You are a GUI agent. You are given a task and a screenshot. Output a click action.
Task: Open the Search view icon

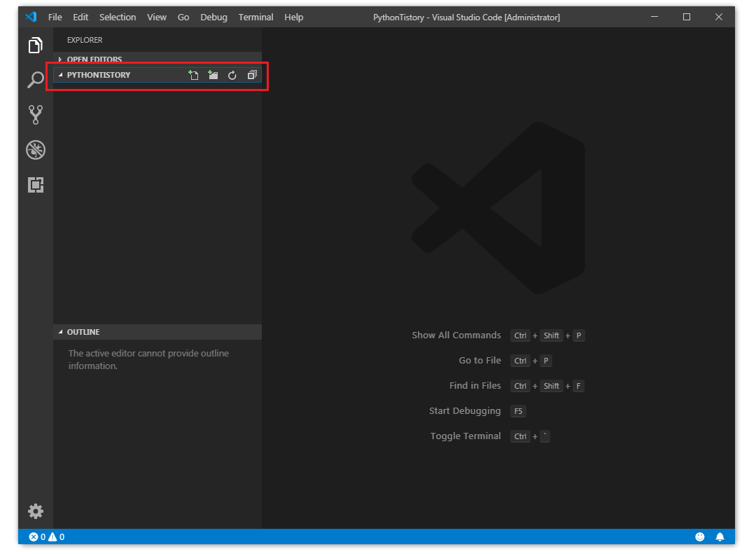pyautogui.click(x=35, y=80)
